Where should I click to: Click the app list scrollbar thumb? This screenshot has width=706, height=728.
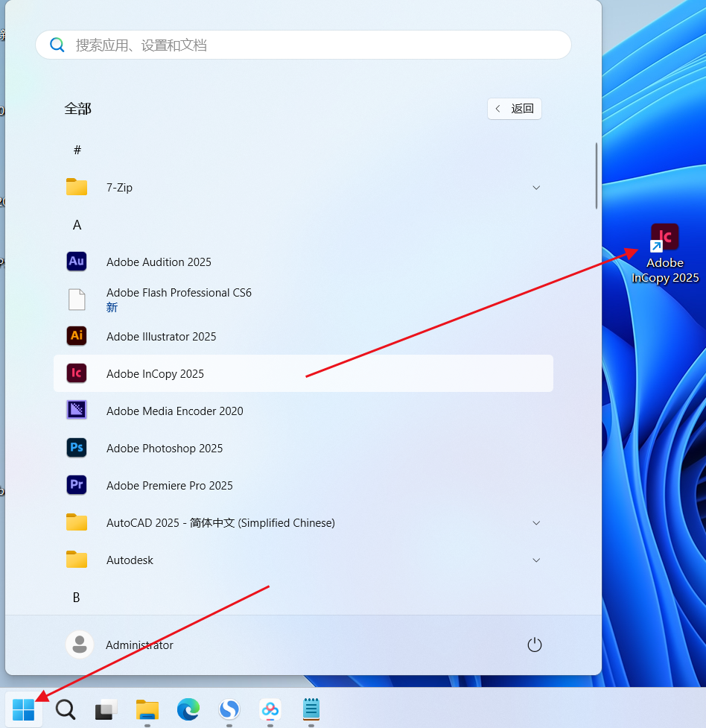tap(596, 176)
